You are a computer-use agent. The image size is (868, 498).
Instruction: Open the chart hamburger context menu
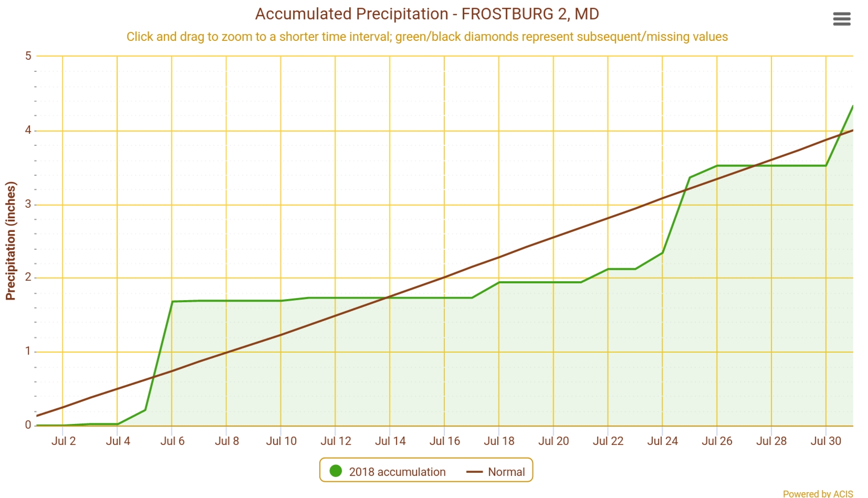tap(841, 19)
